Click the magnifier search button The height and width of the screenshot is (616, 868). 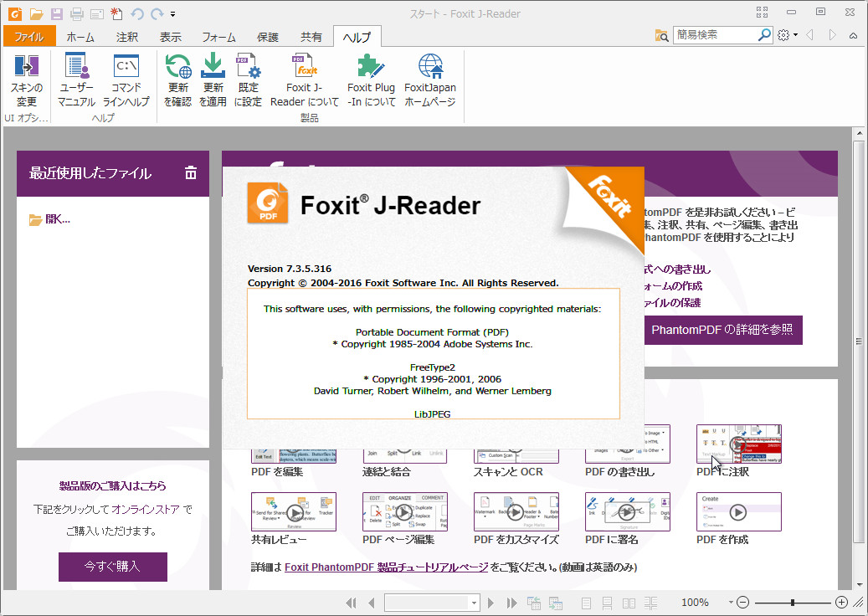764,35
